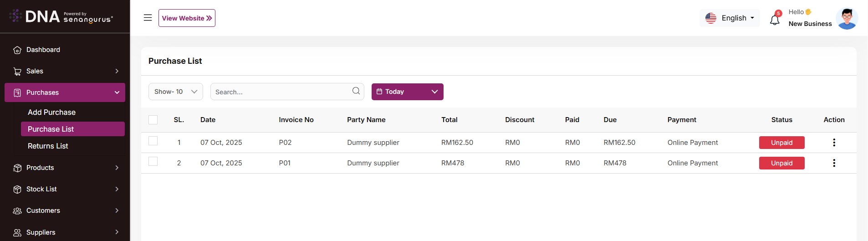868x241 pixels.
Task: Toggle the select-all header checkbox
Action: click(x=153, y=120)
